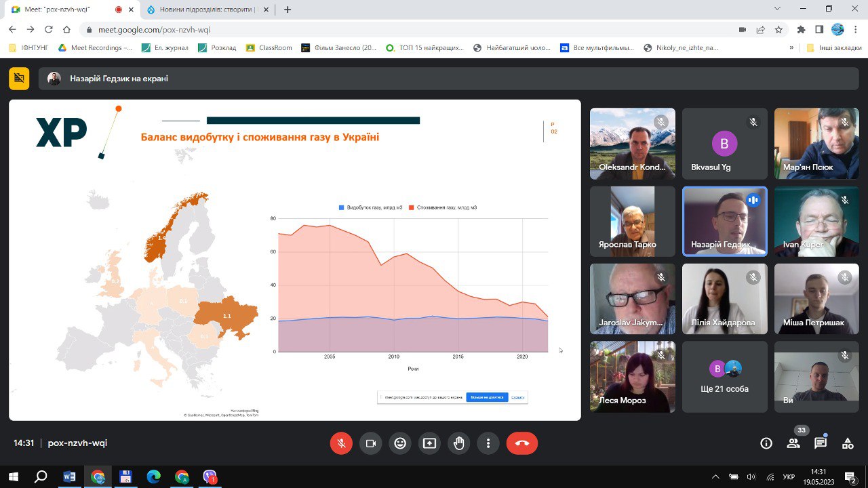This screenshot has width=868, height=488.
Task: Expand the hidden bookmarks chevron
Action: (x=791, y=48)
